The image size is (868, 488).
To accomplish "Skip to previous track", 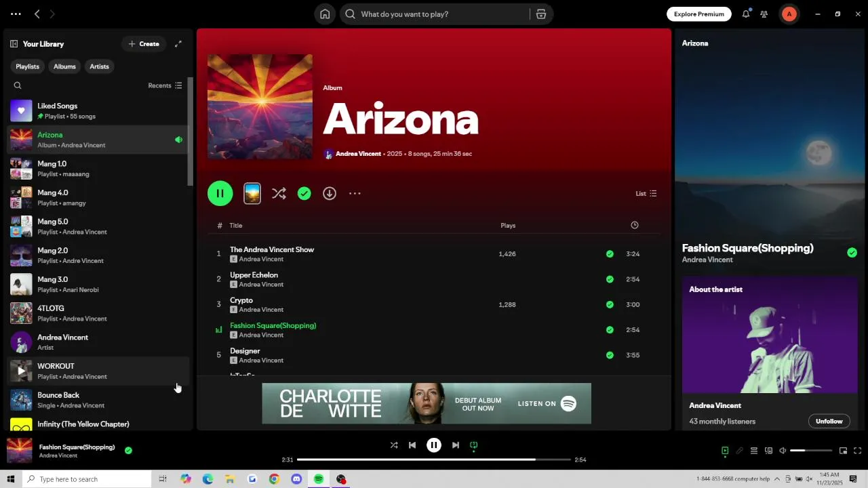I will coord(412,445).
